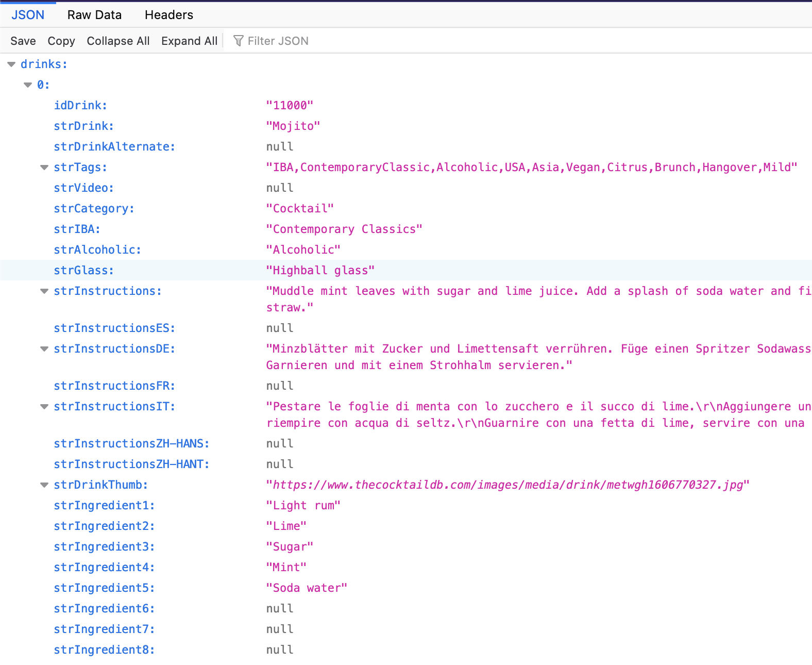Screen dimensions: 812x665
Task: Click Collapse All in the toolbar
Action: click(x=118, y=41)
